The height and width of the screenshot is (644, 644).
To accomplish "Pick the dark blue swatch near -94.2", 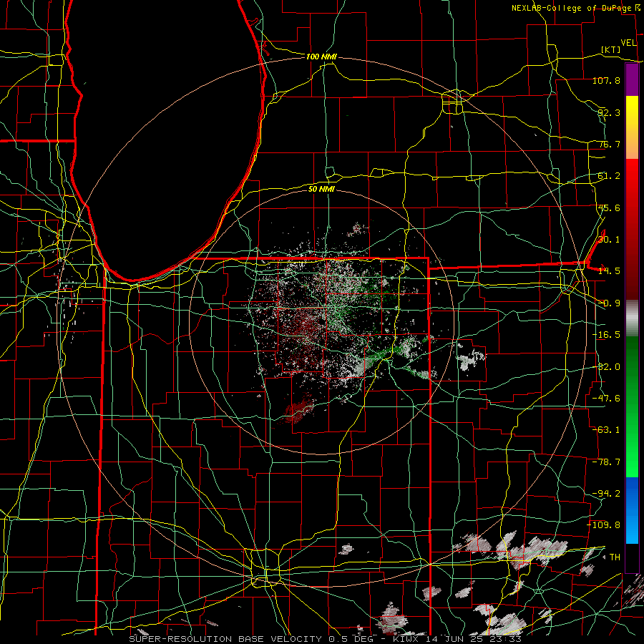I will [x=632, y=493].
